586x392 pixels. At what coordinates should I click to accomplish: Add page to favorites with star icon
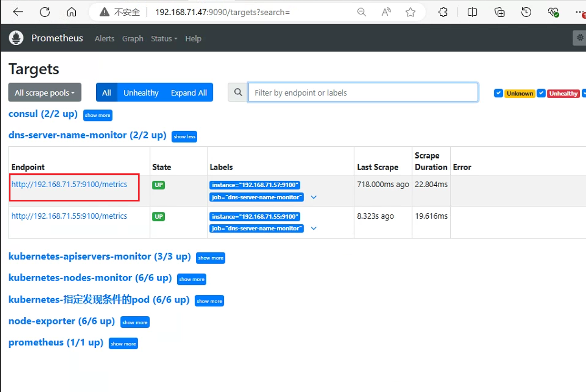pos(411,12)
